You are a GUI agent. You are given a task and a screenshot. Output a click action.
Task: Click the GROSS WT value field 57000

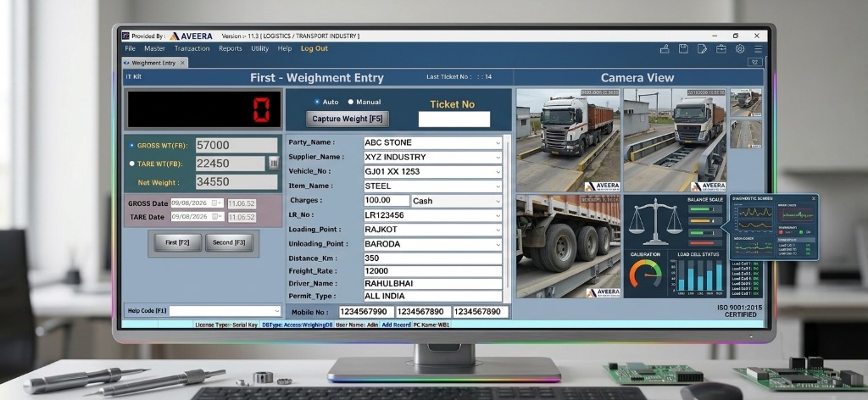click(x=236, y=146)
